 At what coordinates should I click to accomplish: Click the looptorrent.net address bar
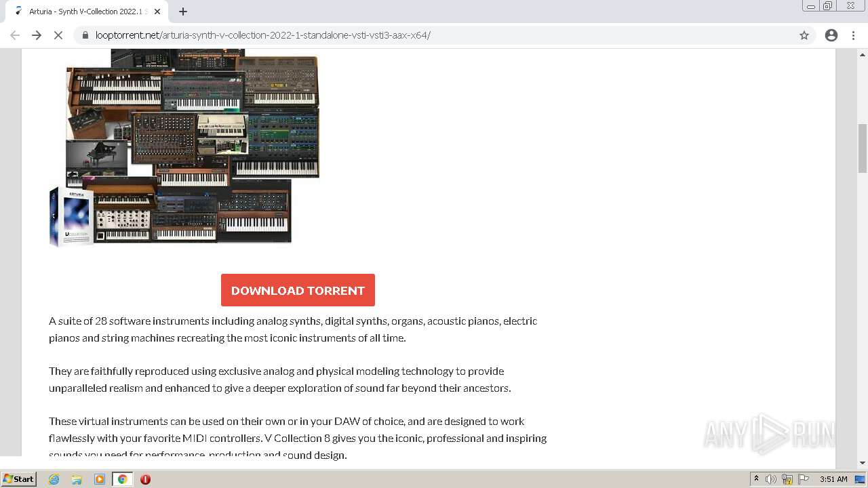tap(434, 35)
